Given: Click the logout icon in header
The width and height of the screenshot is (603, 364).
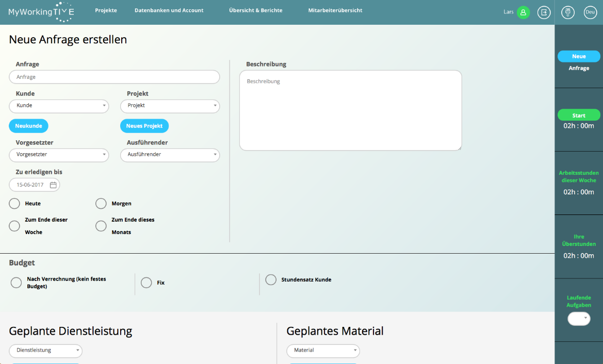Looking at the screenshot, I should (544, 12).
